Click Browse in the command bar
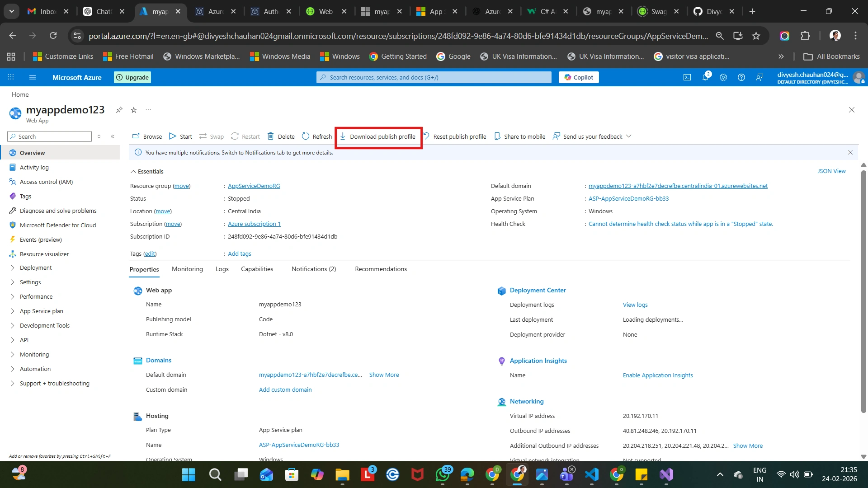Screen dimensions: 868x488 coord(147,136)
